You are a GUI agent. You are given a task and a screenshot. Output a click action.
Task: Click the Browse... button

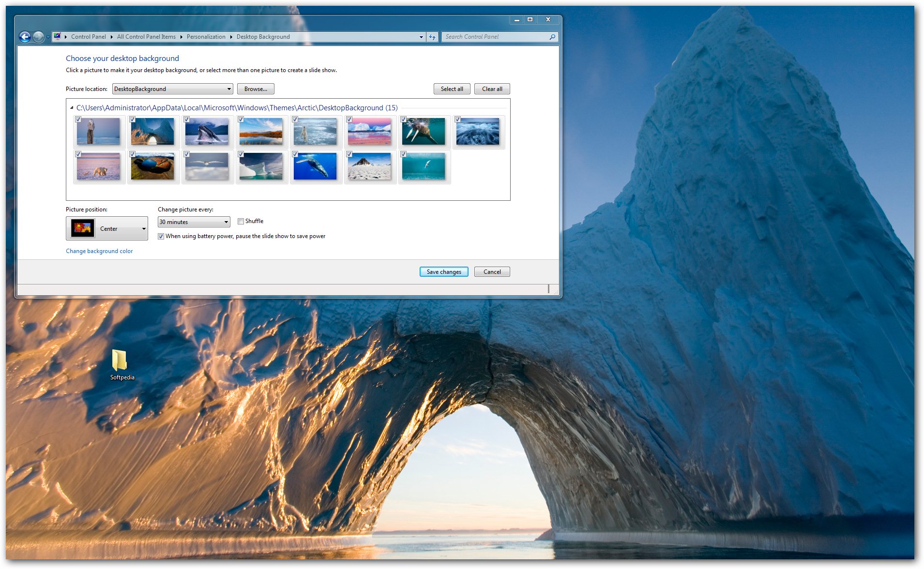click(256, 89)
